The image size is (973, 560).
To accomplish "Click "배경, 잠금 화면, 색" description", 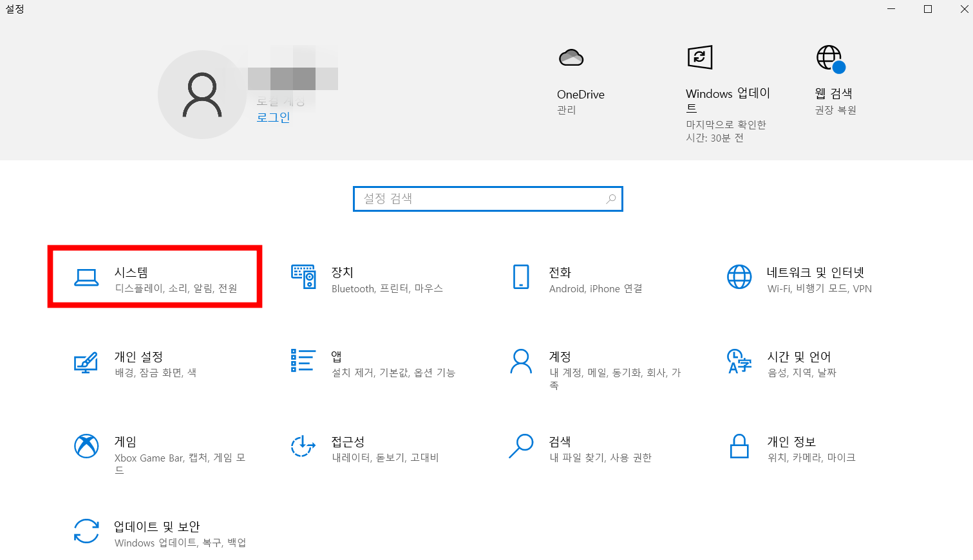I will [x=156, y=373].
